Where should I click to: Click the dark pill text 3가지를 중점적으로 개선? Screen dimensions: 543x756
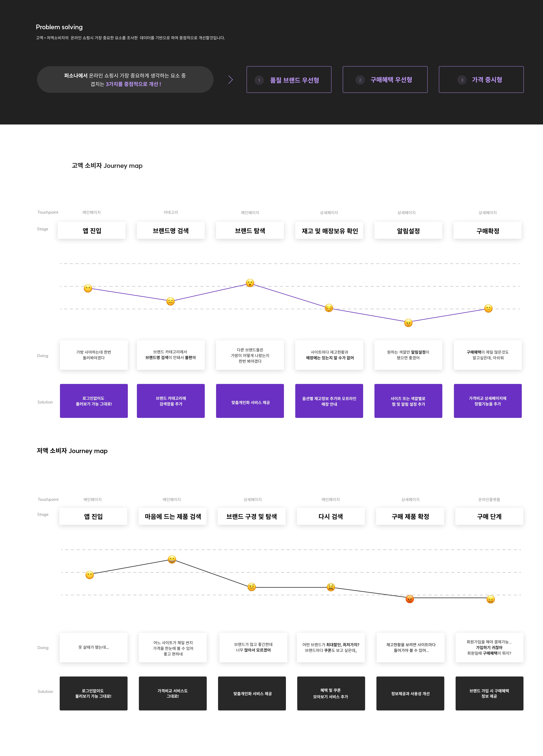tap(133, 84)
